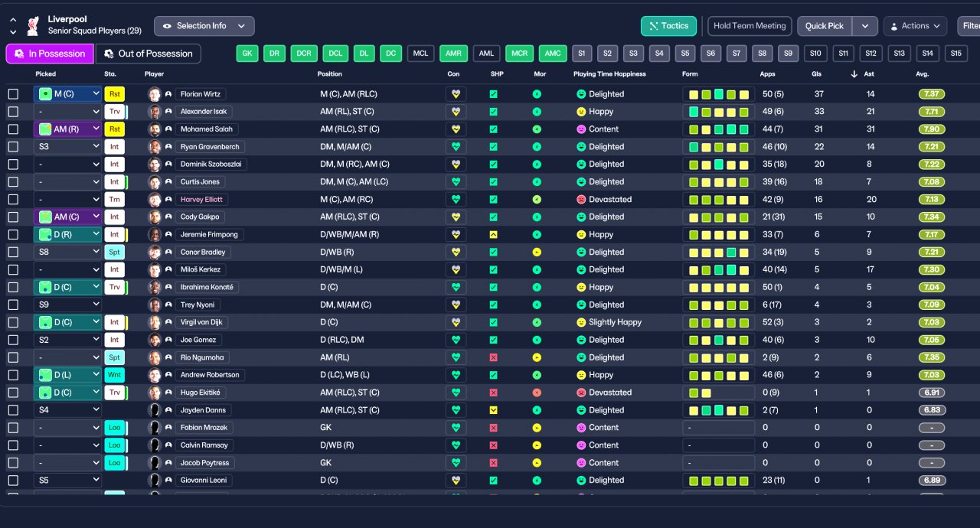Click Andrew Robertson's Wnt status badge
The image size is (980, 528).
pos(114,375)
